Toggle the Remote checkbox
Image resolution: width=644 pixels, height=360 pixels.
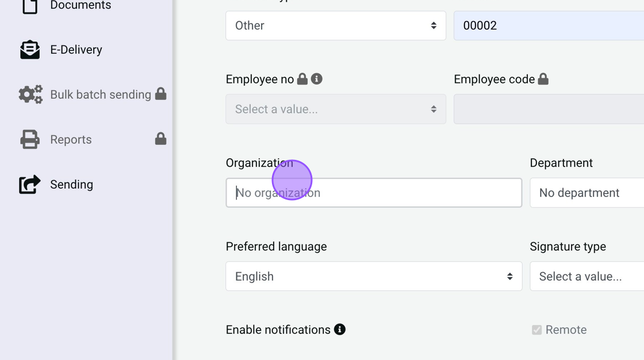pyautogui.click(x=537, y=330)
